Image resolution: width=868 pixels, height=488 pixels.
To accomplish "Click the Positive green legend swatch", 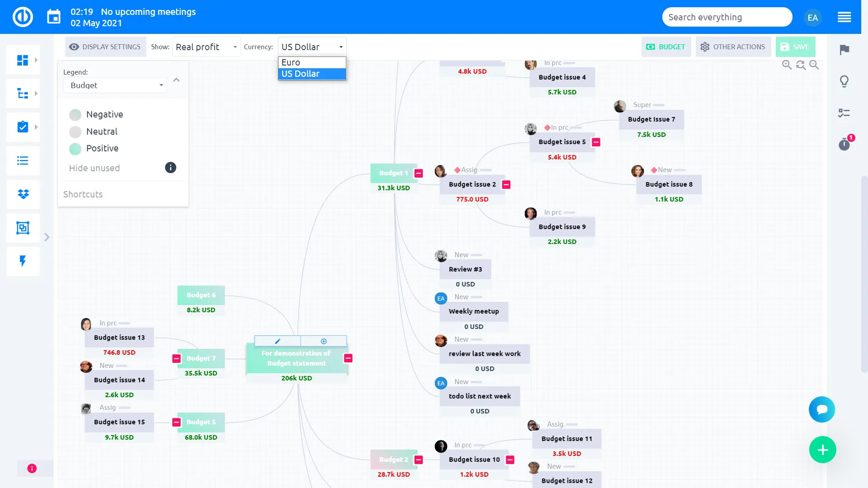I will click(75, 149).
